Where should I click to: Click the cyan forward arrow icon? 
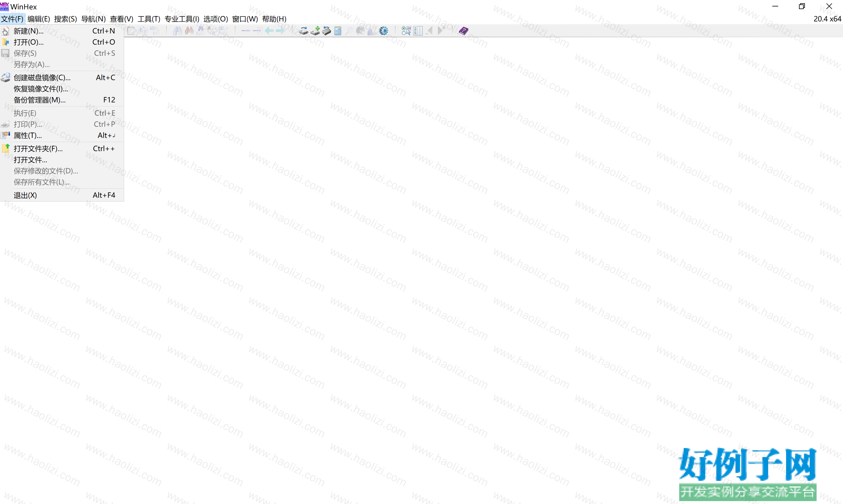click(x=280, y=31)
